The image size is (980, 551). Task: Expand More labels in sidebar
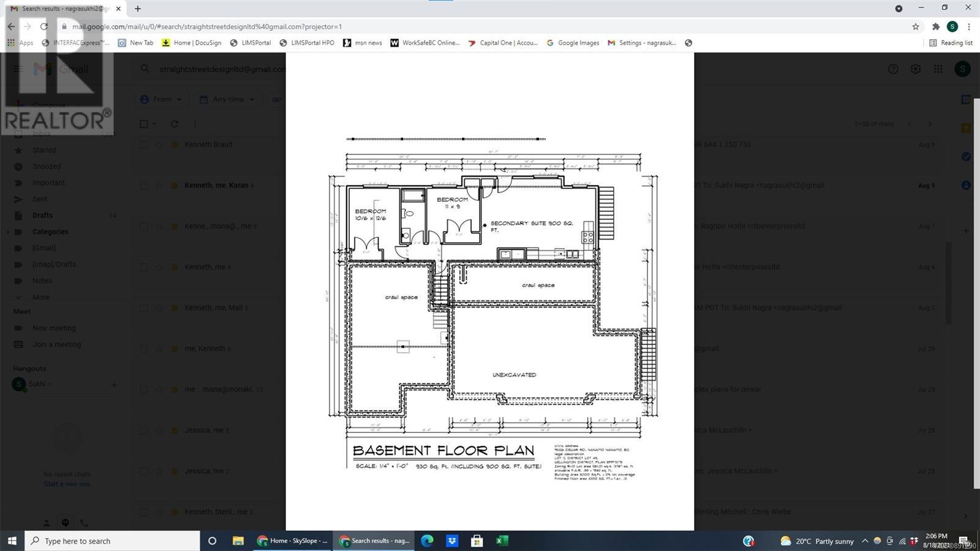click(x=40, y=297)
